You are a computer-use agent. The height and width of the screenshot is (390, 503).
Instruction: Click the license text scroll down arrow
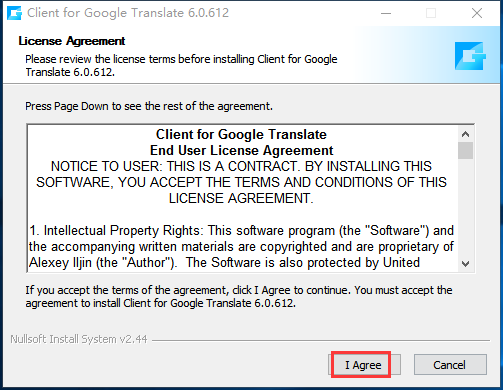click(465, 264)
